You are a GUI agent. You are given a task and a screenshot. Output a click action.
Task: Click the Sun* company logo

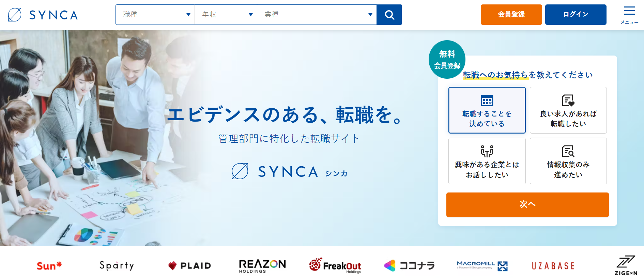pyautogui.click(x=49, y=266)
